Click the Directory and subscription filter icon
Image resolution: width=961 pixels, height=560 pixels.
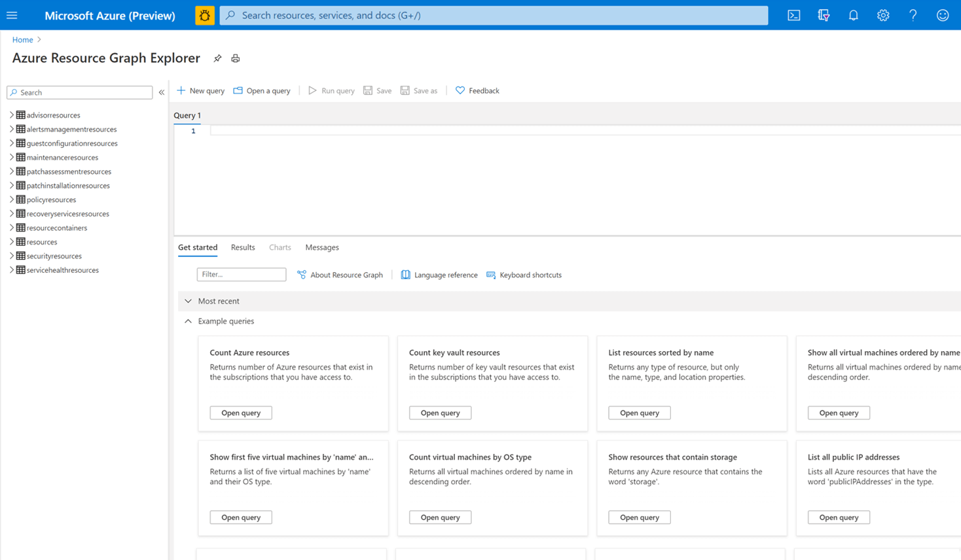pyautogui.click(x=824, y=15)
